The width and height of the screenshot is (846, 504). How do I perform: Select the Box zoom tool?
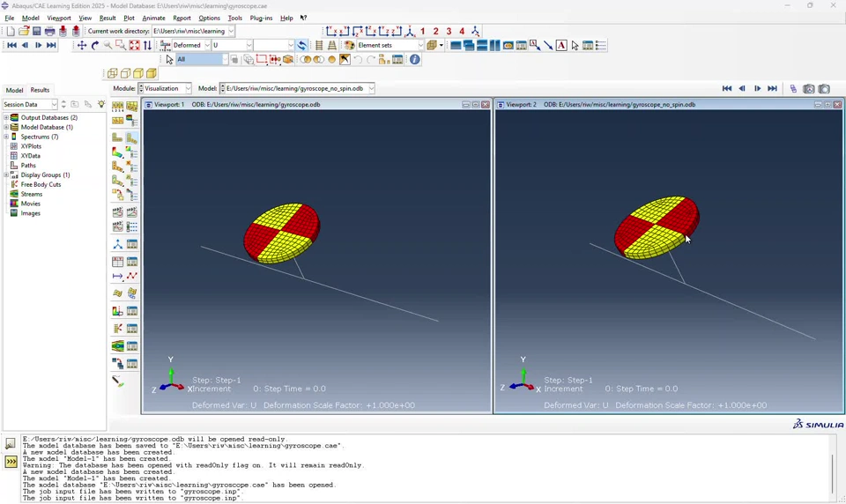[x=121, y=45]
